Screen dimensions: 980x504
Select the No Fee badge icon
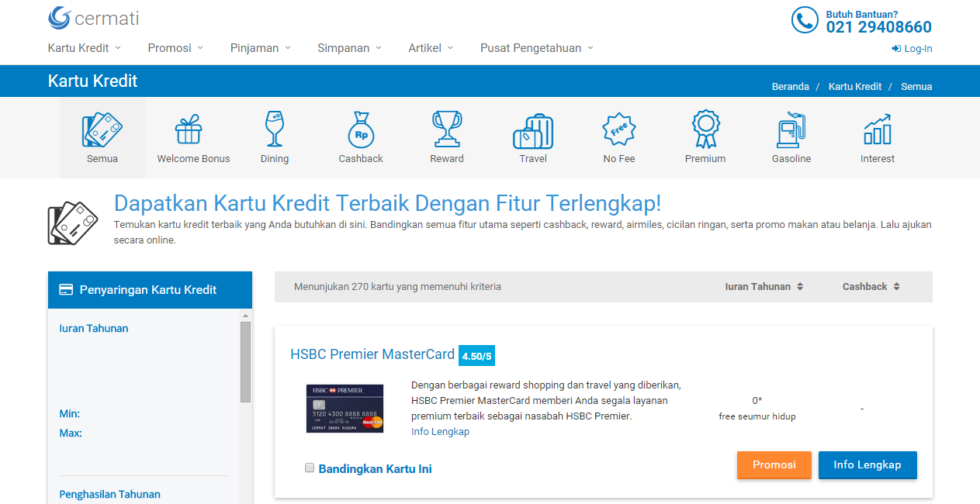click(619, 129)
